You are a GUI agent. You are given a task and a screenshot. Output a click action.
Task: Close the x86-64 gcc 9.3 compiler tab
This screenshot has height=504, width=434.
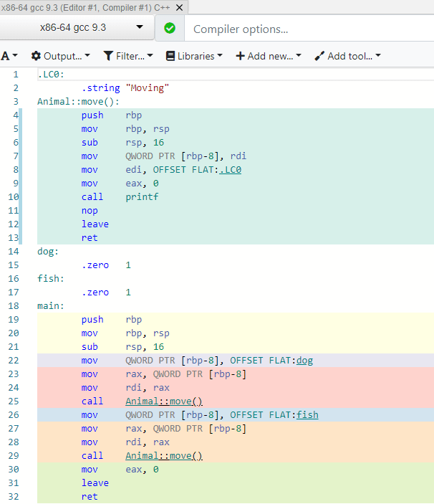coord(179,7)
